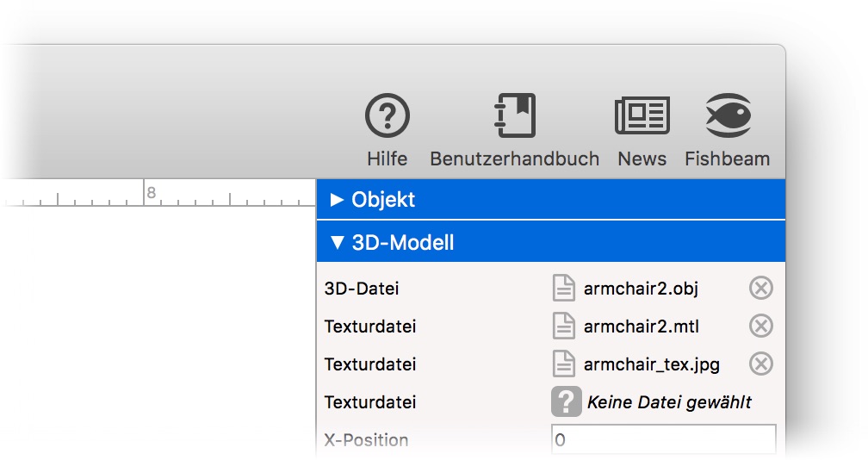
Task: Select the armchair2.obj filename
Action: [640, 289]
